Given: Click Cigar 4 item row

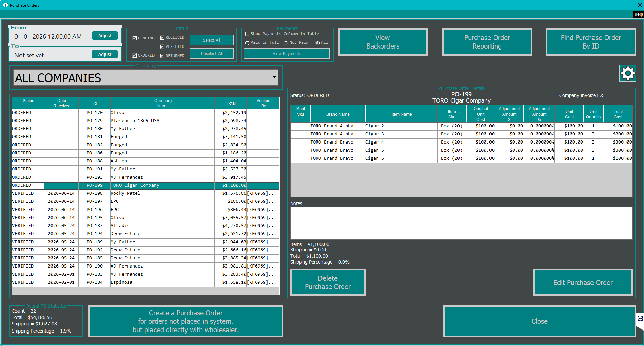Looking at the screenshot, I should [461, 142].
